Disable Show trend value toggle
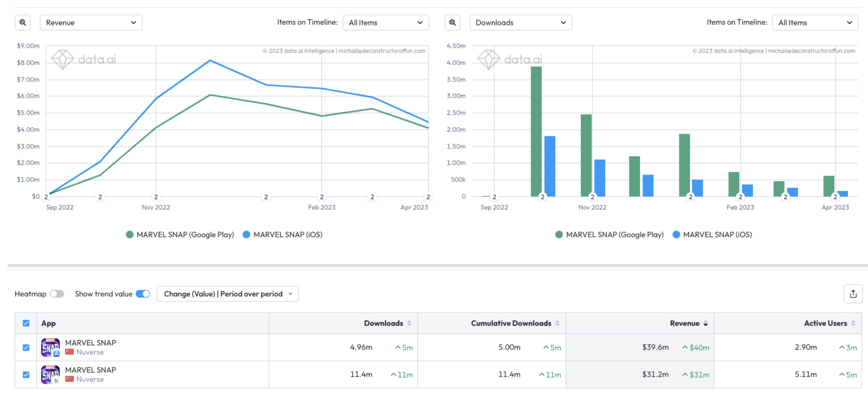Viewport: 868px width, 396px height. [x=143, y=294]
